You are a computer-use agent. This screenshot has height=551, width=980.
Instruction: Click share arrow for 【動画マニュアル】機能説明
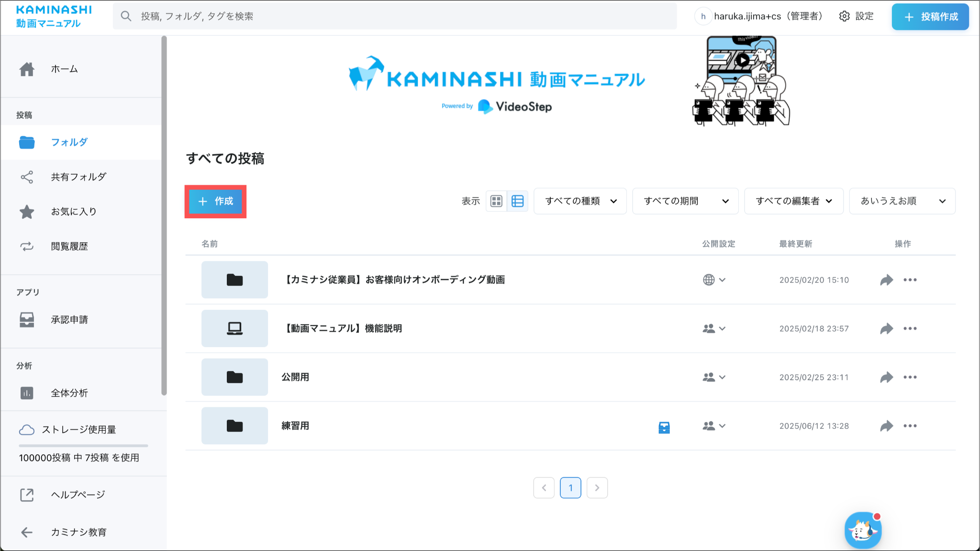(886, 328)
